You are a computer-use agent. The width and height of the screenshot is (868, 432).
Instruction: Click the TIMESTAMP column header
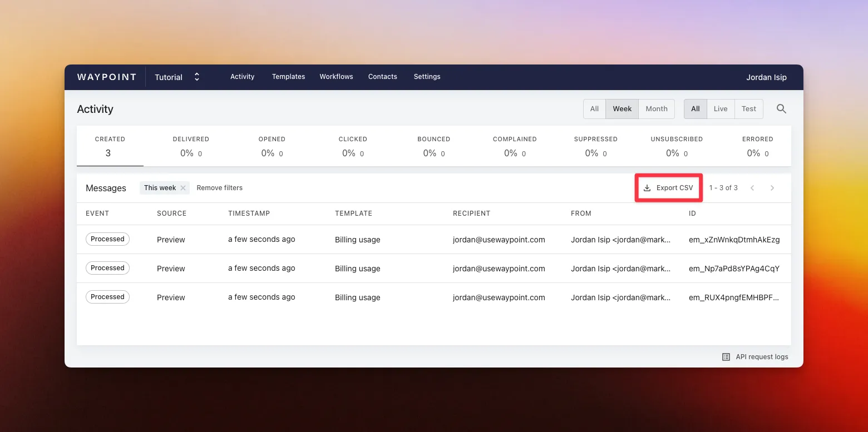coord(249,213)
